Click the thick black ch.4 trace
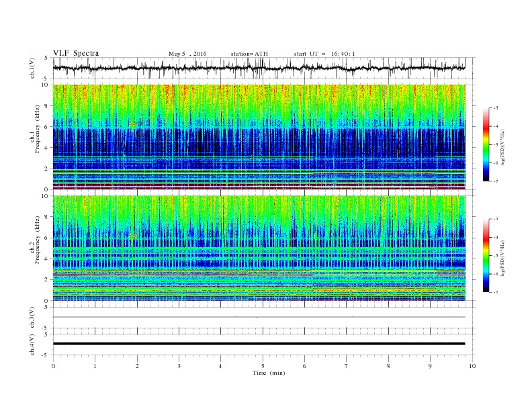The width and height of the screenshot is (532, 411). [x=259, y=344]
